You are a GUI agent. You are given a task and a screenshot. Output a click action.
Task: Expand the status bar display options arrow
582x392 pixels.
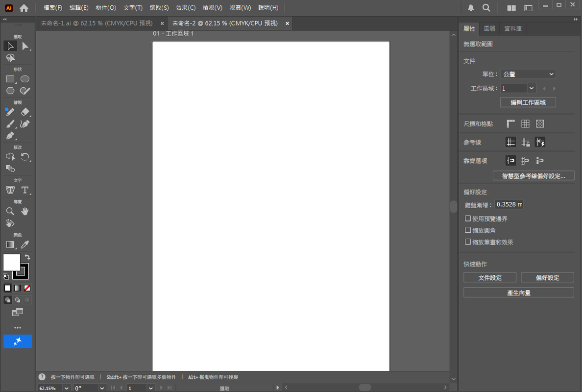point(278,388)
